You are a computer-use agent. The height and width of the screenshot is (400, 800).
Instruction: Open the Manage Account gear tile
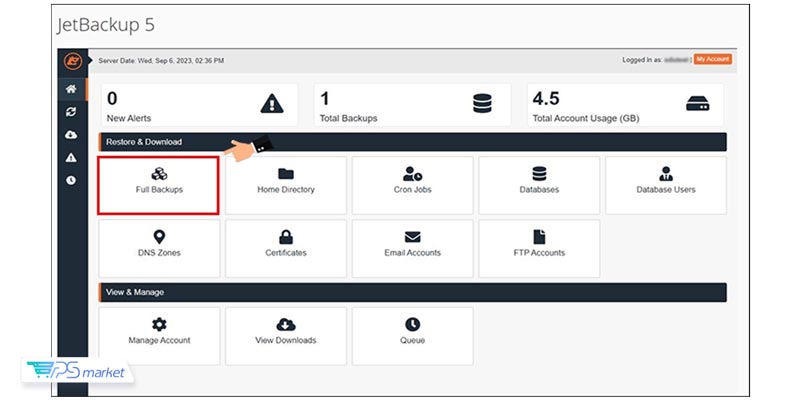tap(159, 335)
